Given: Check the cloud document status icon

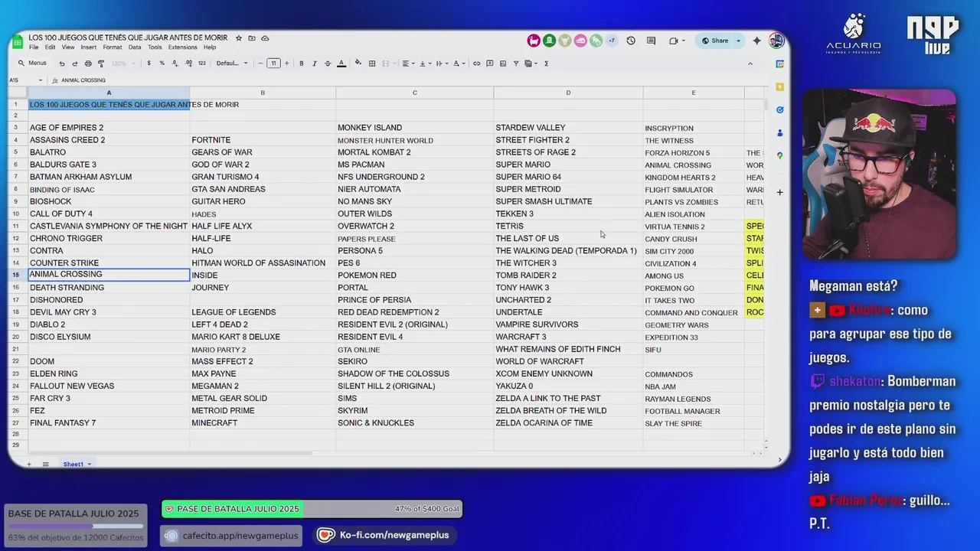Looking at the screenshot, I should tap(265, 38).
